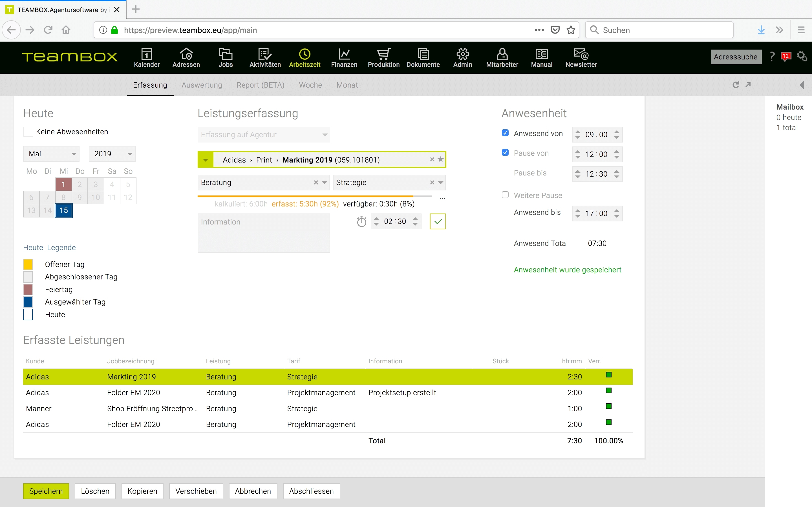The height and width of the screenshot is (507, 812).
Task: Open the Strategie tariff dropdown arrow
Action: (x=441, y=183)
